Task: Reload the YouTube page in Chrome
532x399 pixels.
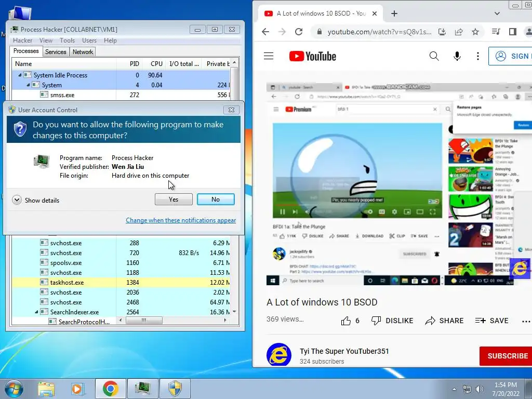Action: 299,32
